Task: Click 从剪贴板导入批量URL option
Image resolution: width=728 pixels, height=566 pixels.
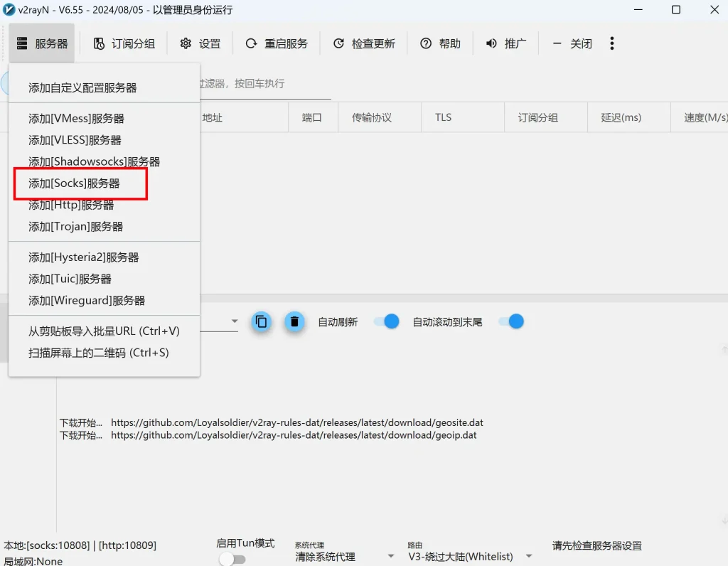Action: (104, 331)
